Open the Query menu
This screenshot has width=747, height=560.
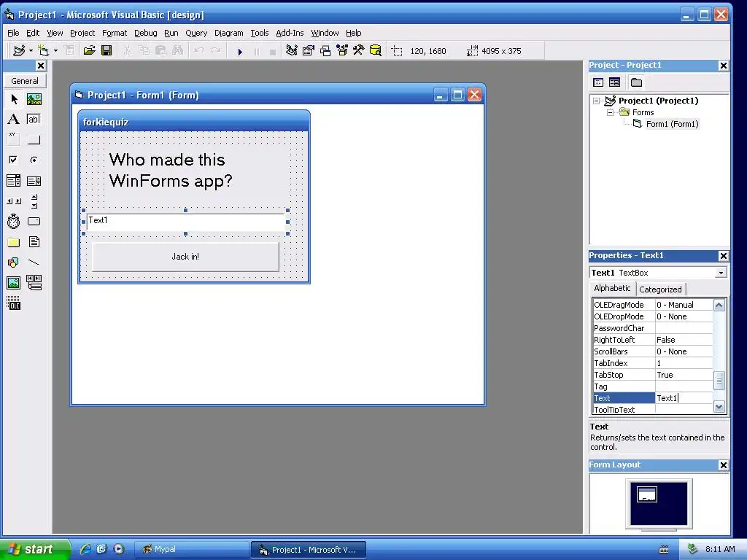(x=196, y=33)
